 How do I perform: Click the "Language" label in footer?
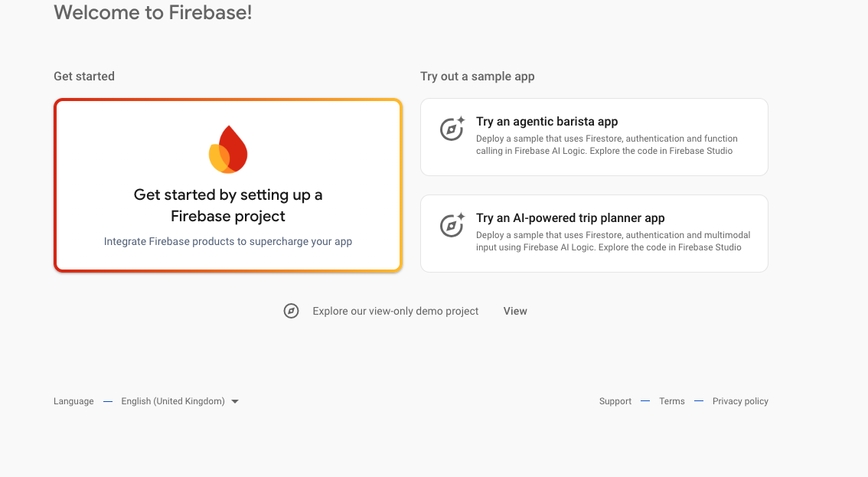click(73, 401)
